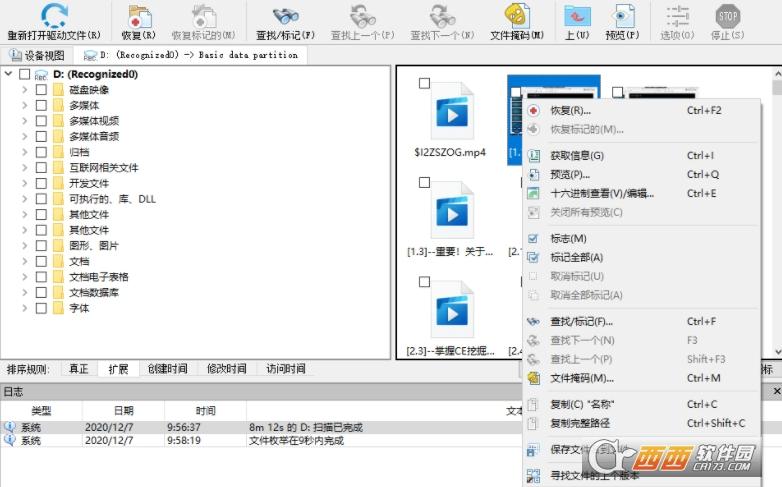Choose 预览(P)... in context menu
This screenshot has width=782, height=487.
point(642,175)
